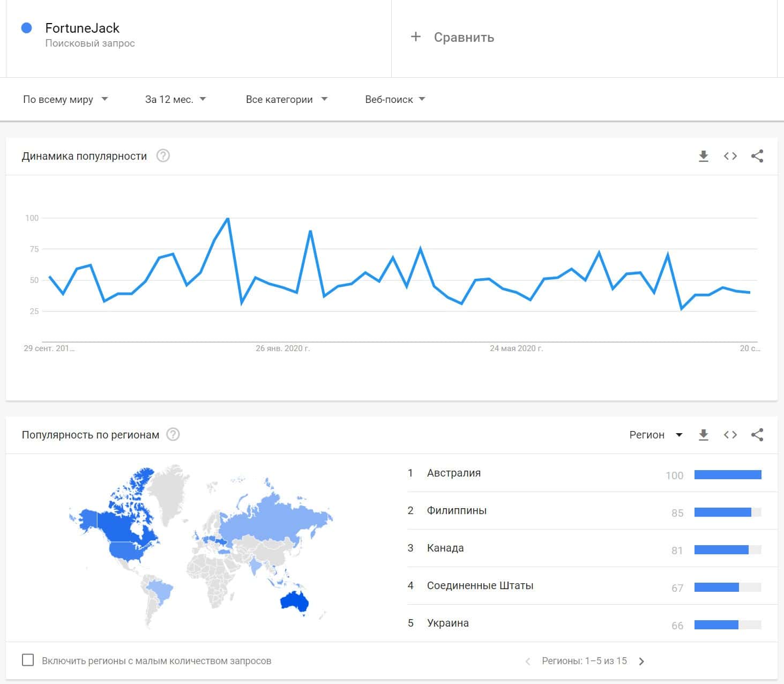Open help for Популярность по регионам

click(x=173, y=435)
